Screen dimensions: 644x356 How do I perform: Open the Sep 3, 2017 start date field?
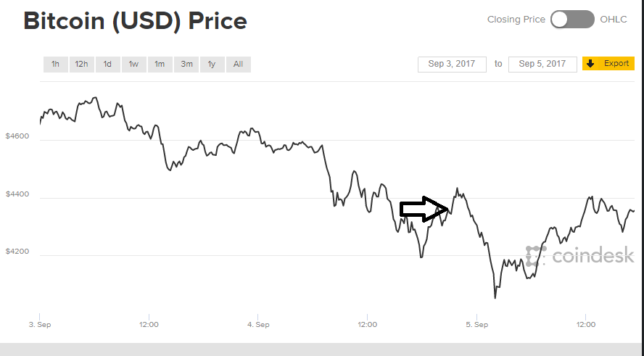[x=452, y=64]
